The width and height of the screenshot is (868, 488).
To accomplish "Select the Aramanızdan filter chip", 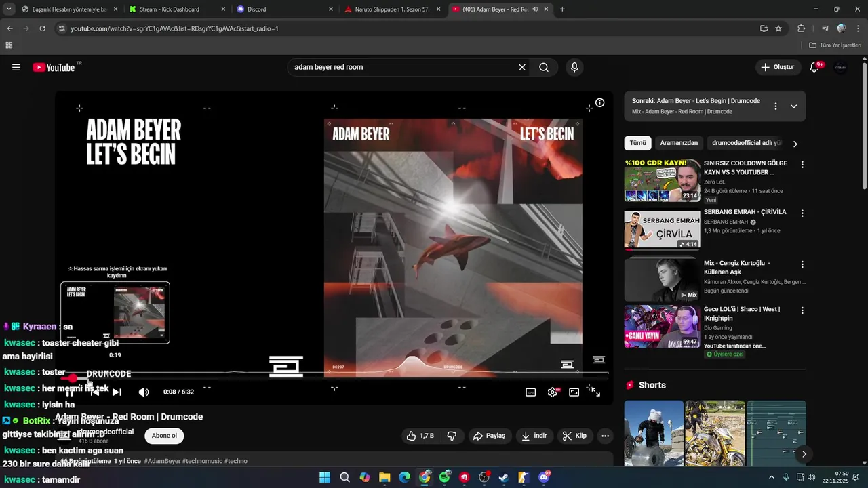I will click(x=679, y=143).
